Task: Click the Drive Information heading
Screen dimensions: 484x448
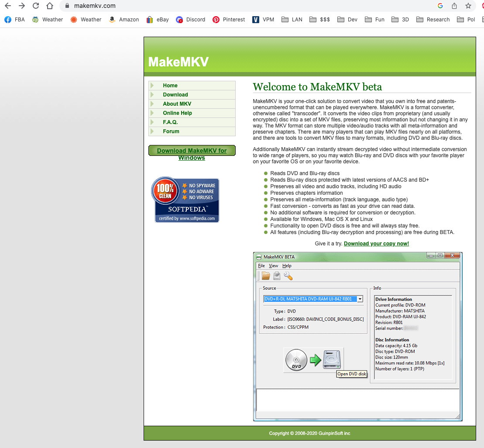Action: (394, 299)
